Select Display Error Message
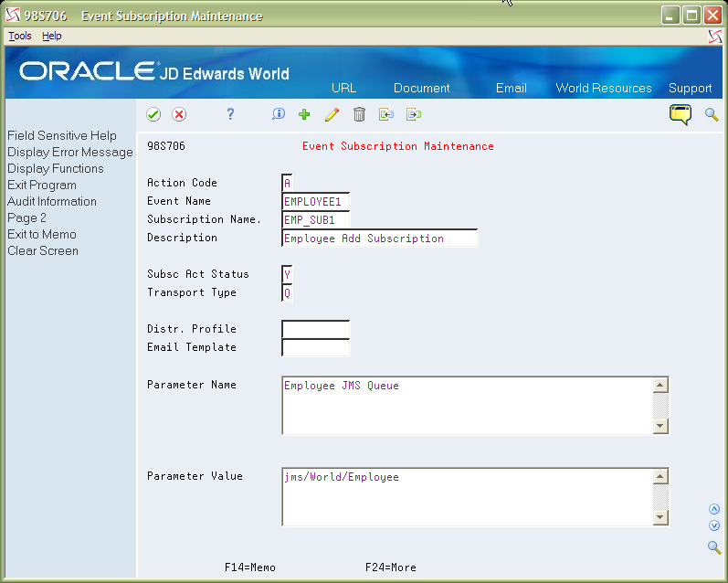The width and height of the screenshot is (728, 583). (x=70, y=152)
